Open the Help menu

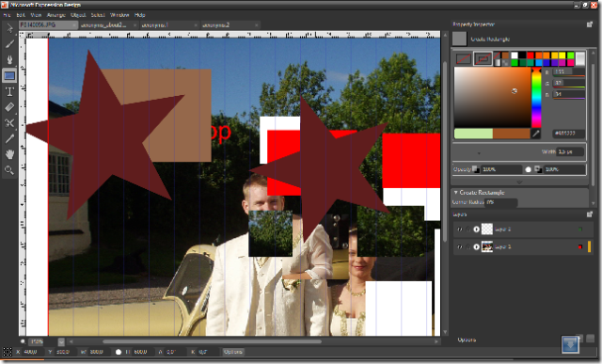pos(140,15)
